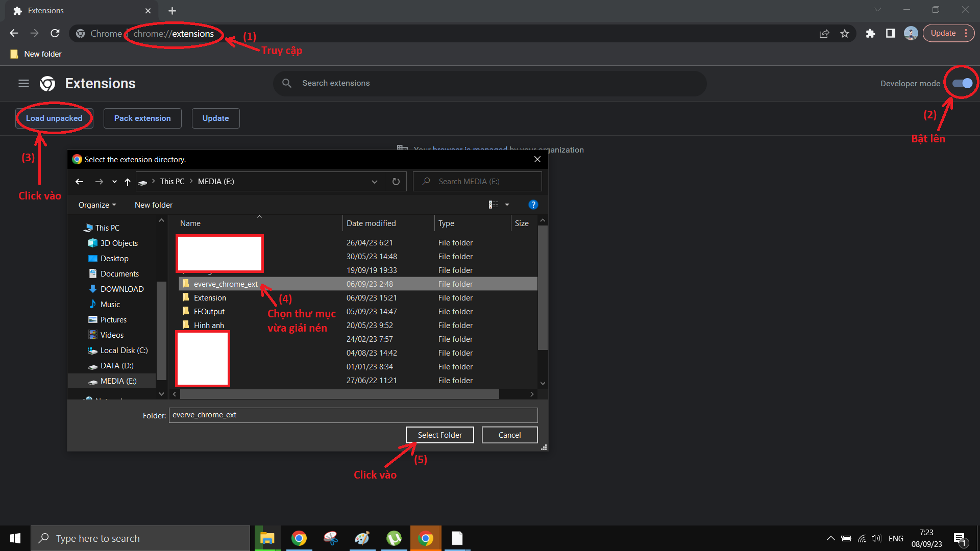Screen dimensions: 980x551
Task: Click the help question mark icon in dialog
Action: tap(533, 205)
